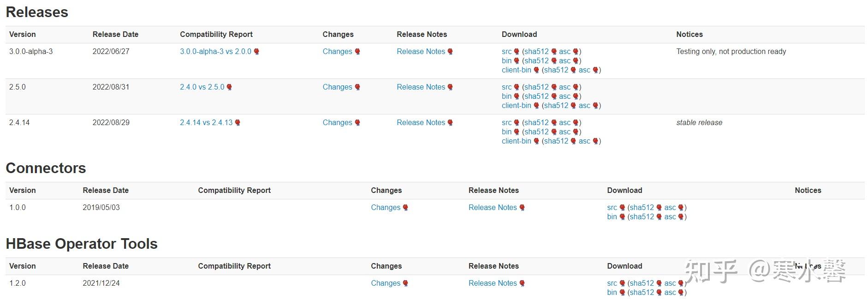Click the icon next to 3.0.0-alpha-3 Changes link
Viewport: 868px width, 306px height.
click(x=357, y=52)
